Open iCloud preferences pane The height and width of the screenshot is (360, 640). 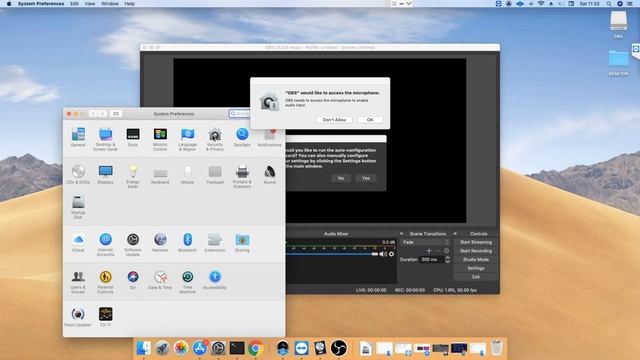78,242
